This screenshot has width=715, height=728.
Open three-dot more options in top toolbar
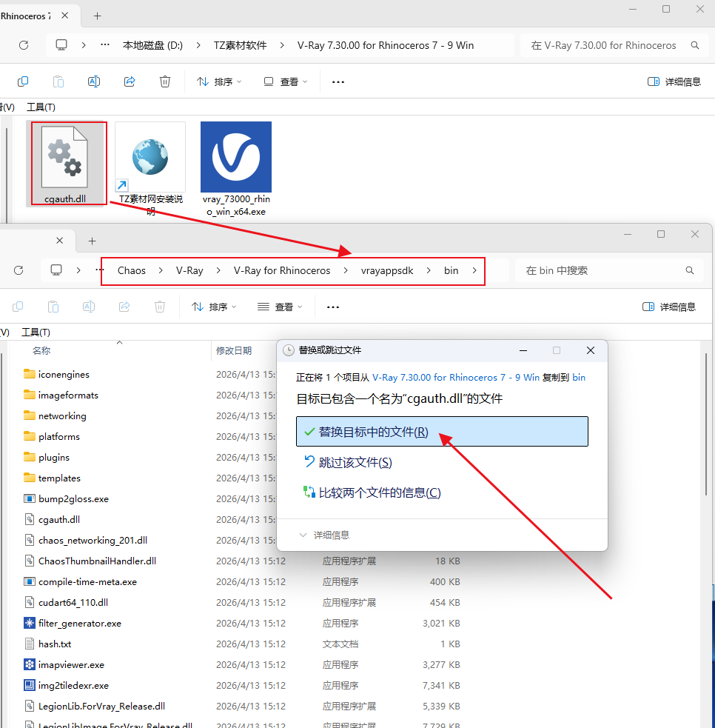click(338, 81)
